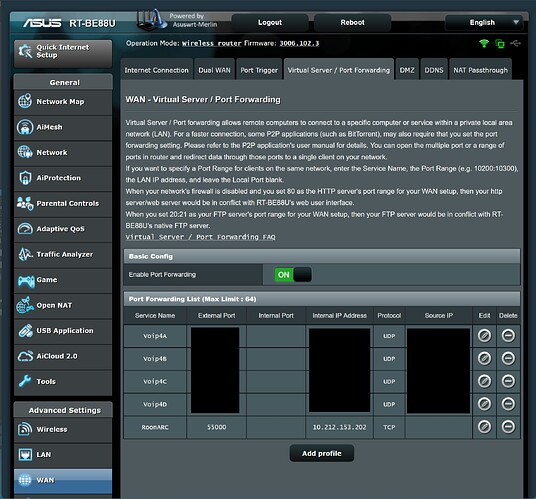Toggle Enable Port Forwarding switch off

[x=293, y=274]
